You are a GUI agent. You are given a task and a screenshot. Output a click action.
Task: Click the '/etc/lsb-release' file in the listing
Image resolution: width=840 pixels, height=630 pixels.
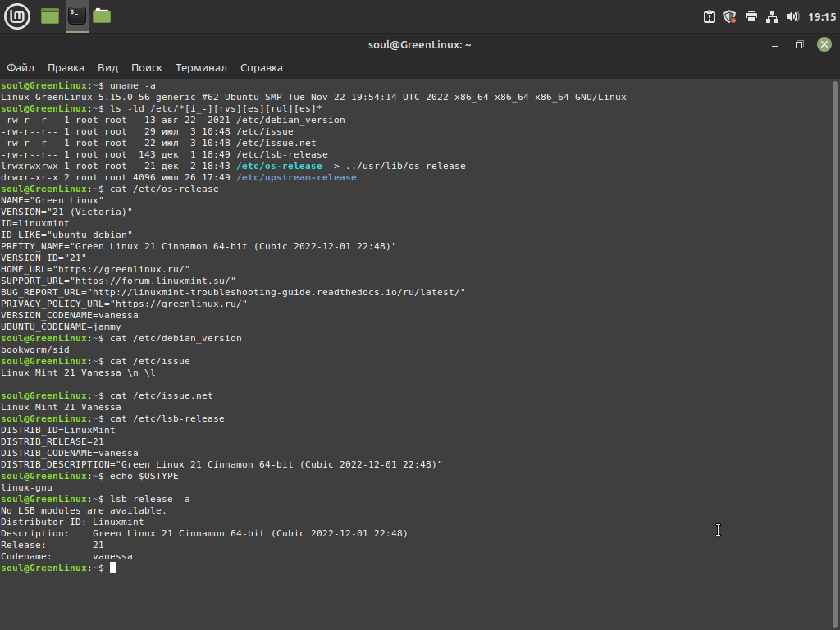282,155
